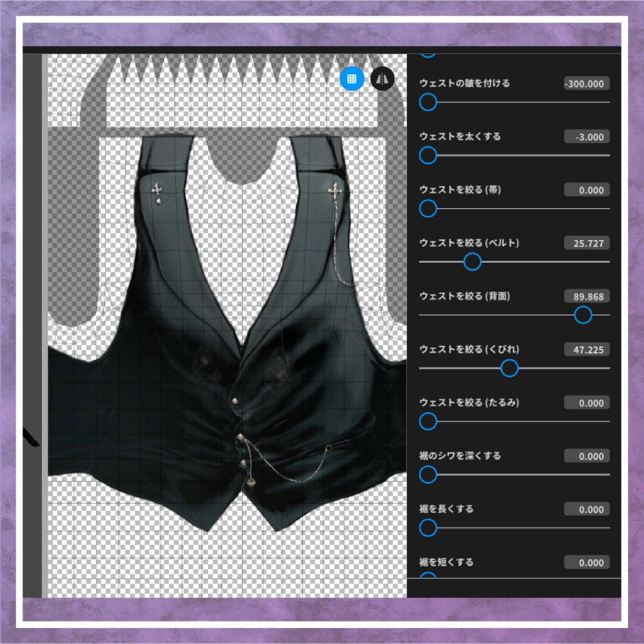Adjust the ウェストを絞る (帯) slider
Screen dimensions: 644x644
pos(427,209)
